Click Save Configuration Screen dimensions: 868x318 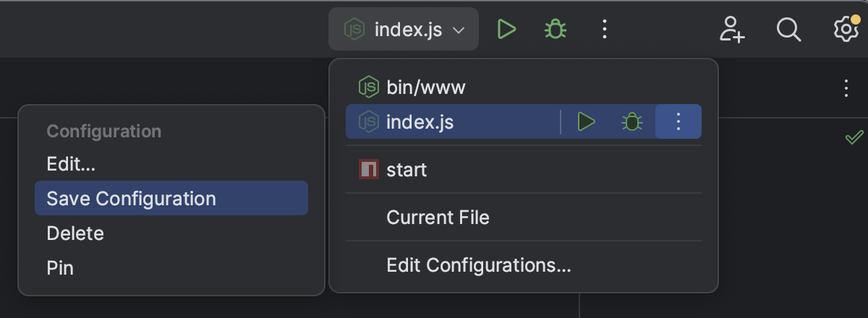pyautogui.click(x=131, y=199)
